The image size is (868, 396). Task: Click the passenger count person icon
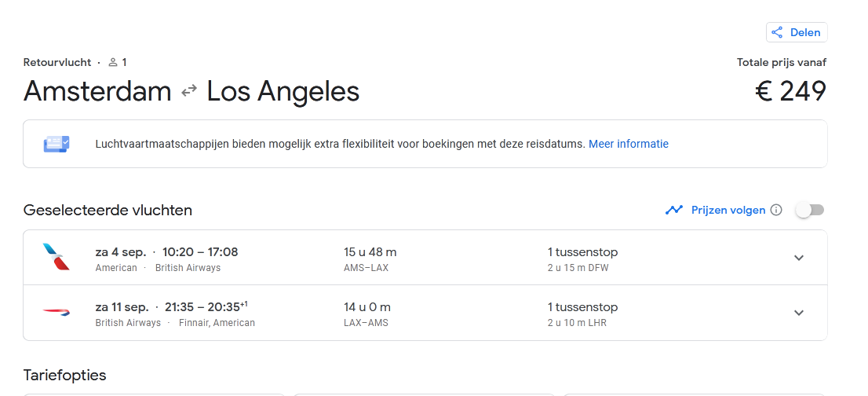pyautogui.click(x=113, y=62)
